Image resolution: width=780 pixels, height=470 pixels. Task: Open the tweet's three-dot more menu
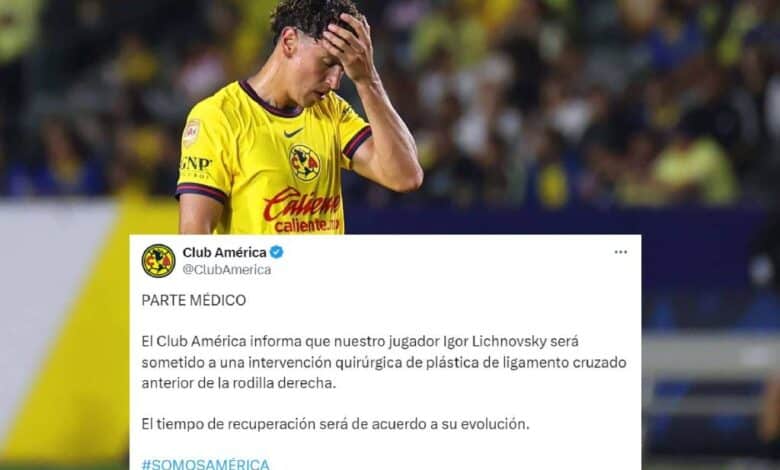pos(620,252)
